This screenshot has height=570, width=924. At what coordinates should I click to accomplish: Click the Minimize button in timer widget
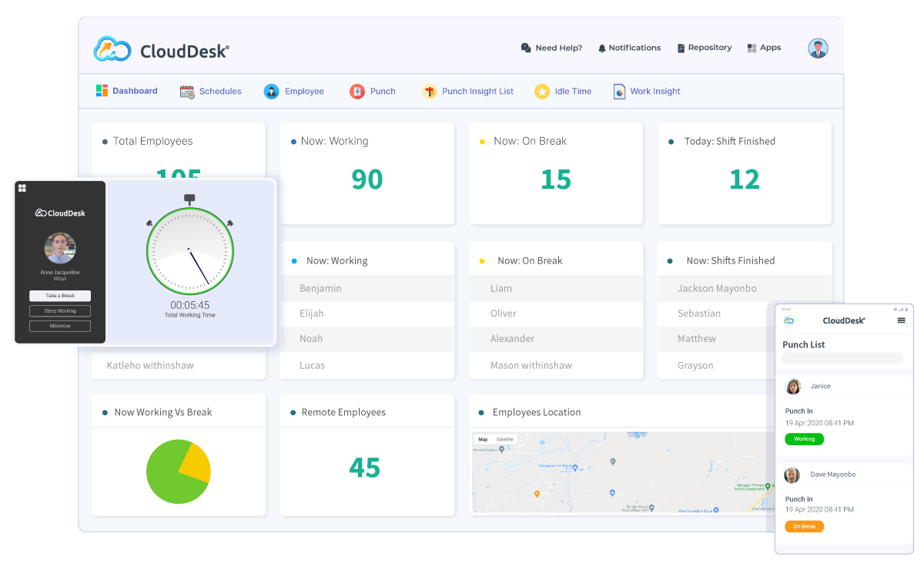(60, 326)
